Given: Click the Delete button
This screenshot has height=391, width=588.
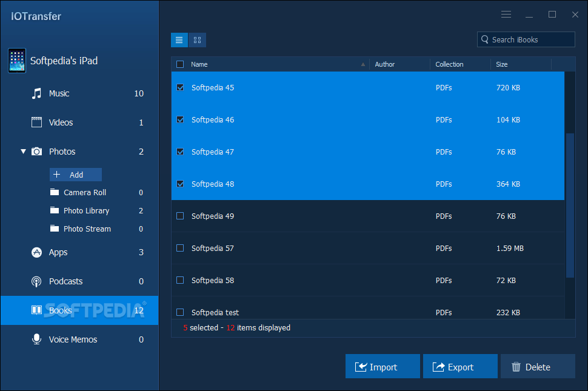Looking at the screenshot, I should (538, 366).
